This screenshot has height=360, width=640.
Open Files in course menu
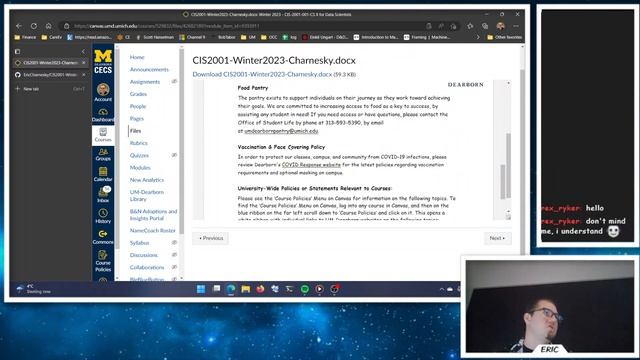point(136,131)
